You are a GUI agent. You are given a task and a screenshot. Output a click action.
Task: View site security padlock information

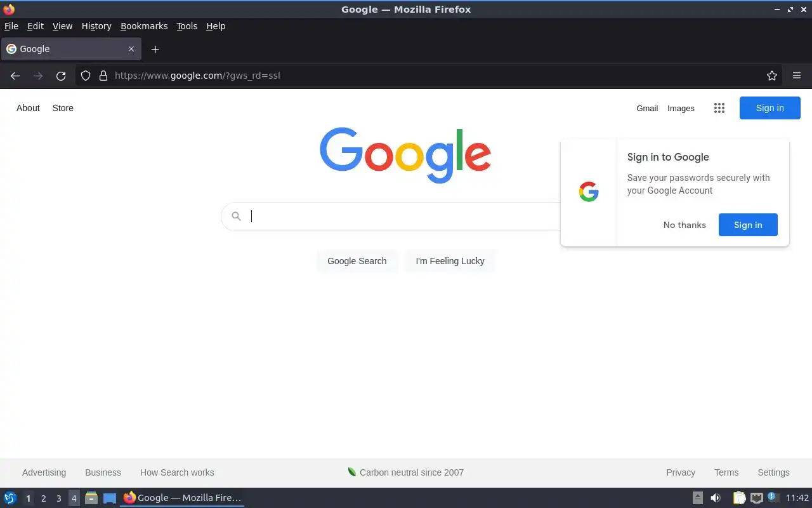coord(103,76)
